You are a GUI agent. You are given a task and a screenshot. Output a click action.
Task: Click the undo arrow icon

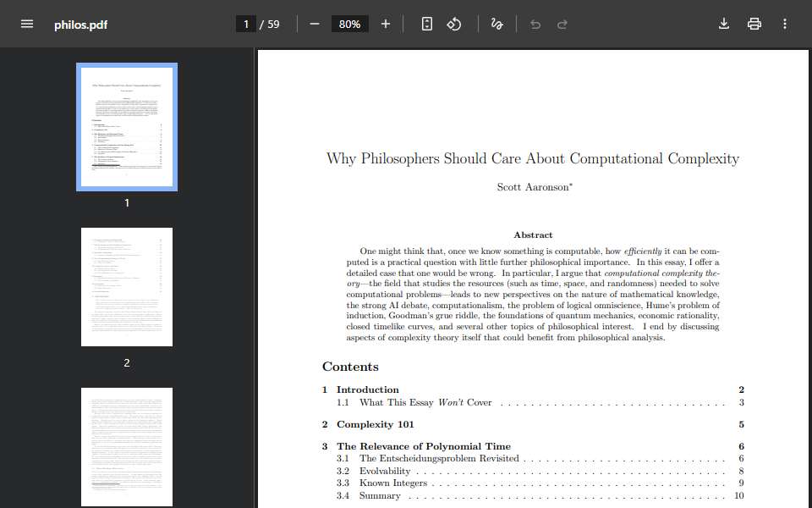coord(535,25)
